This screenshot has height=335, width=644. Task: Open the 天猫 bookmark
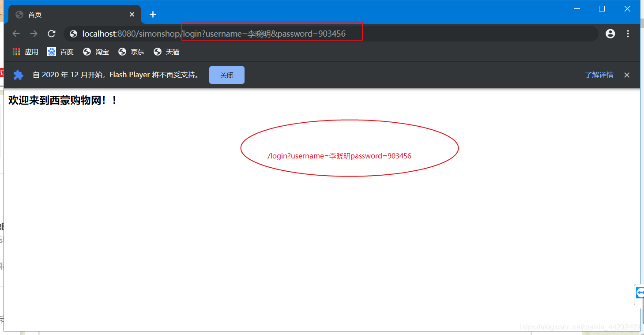[166, 52]
